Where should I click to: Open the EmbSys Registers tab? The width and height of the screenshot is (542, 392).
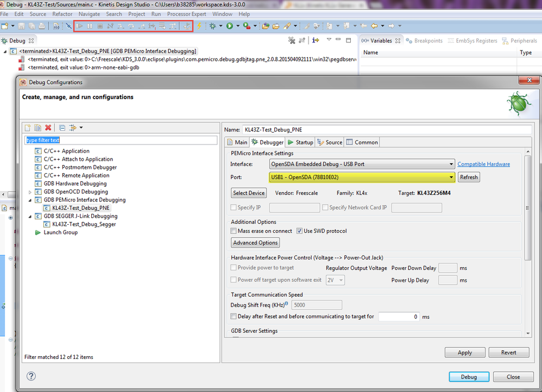pyautogui.click(x=472, y=41)
